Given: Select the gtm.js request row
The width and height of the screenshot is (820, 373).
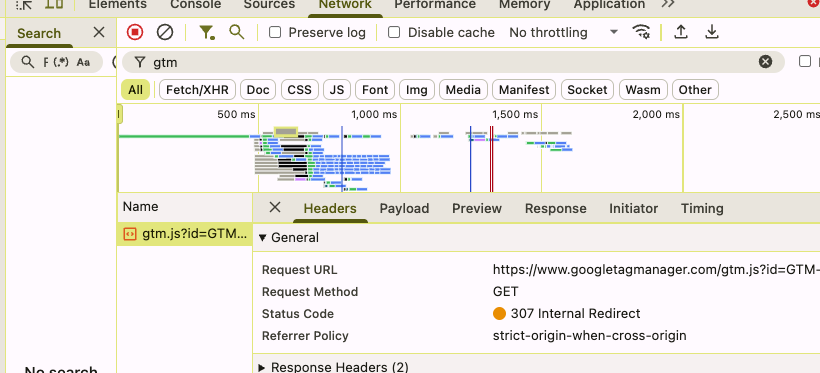Looking at the screenshot, I should coord(185,234).
